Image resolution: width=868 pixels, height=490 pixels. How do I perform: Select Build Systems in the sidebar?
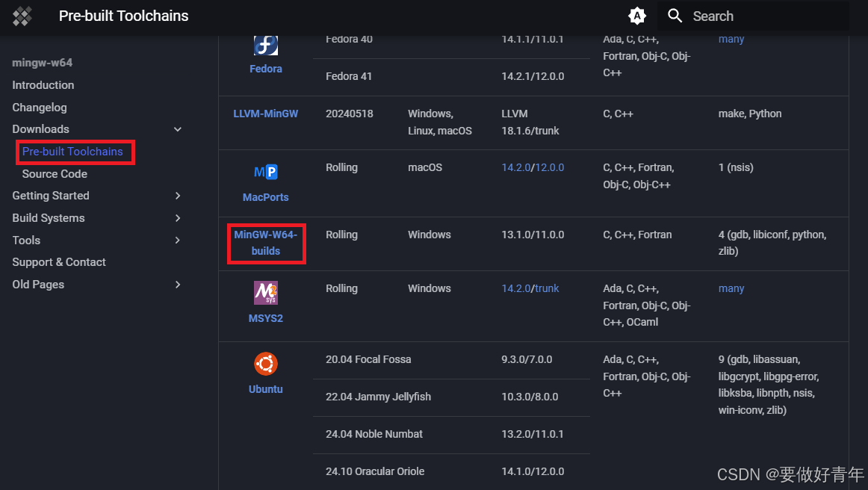click(x=49, y=217)
